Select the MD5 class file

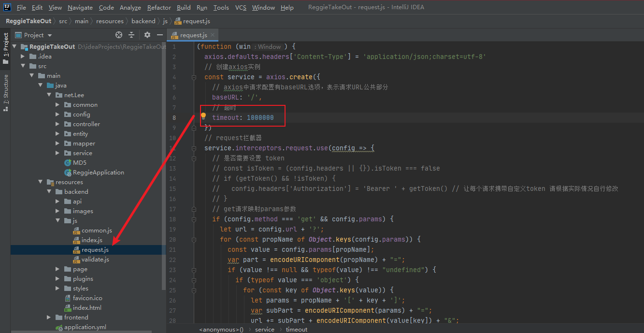pos(79,163)
